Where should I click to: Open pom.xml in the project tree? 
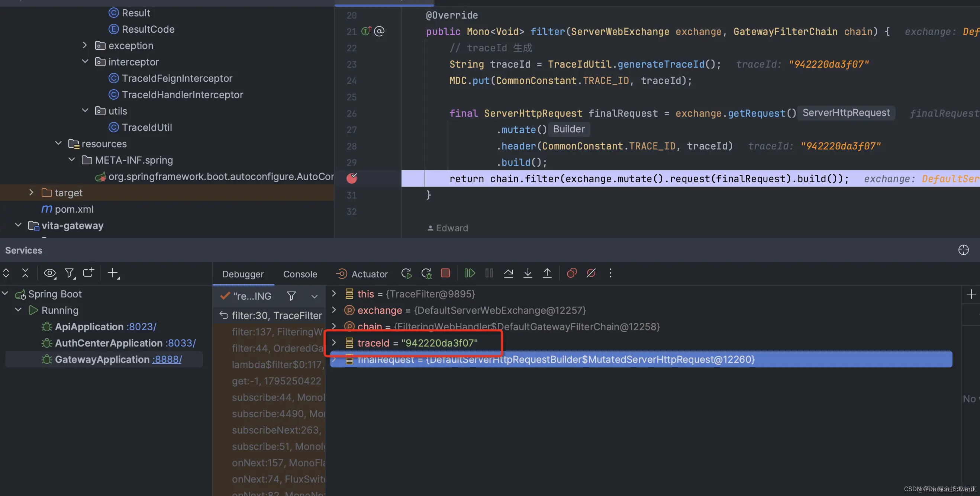pos(74,209)
